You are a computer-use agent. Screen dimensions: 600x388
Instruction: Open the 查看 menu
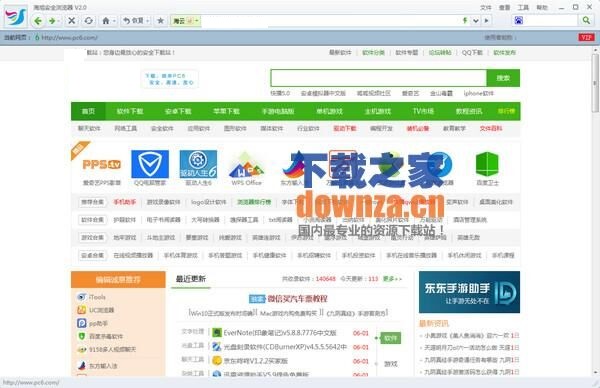504,7
